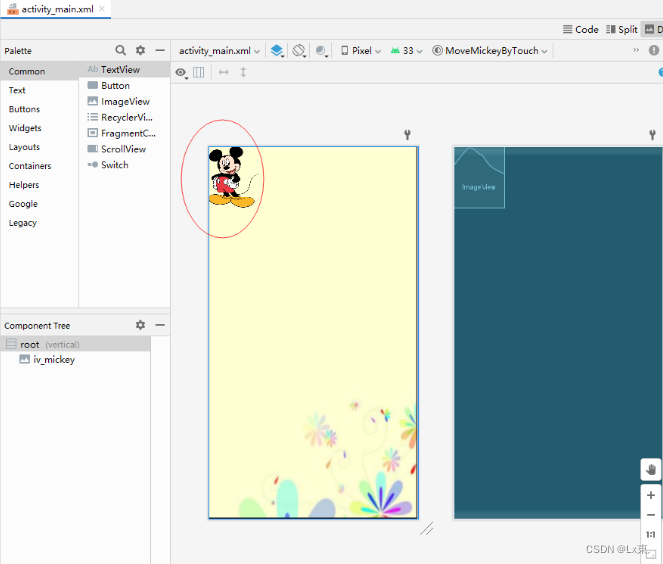Viewport: 663px width, 564px height.
Task: Pick RecyclerView from the palette
Action: tap(125, 117)
